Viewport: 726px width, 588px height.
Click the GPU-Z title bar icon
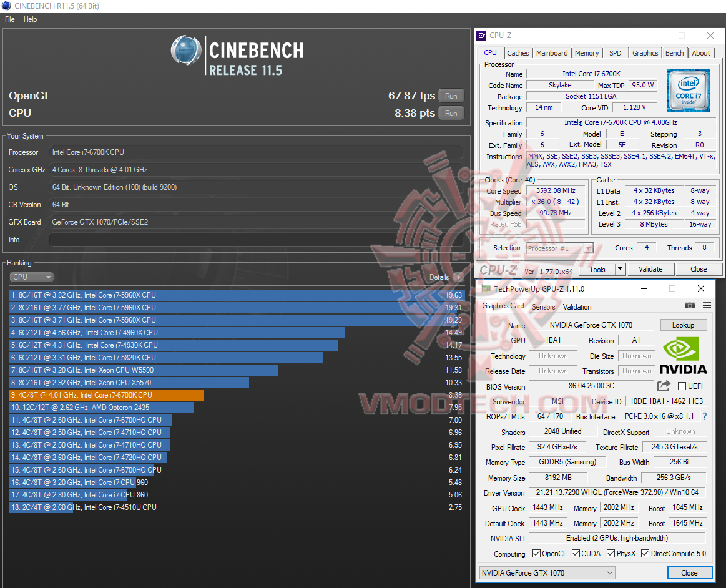point(486,288)
